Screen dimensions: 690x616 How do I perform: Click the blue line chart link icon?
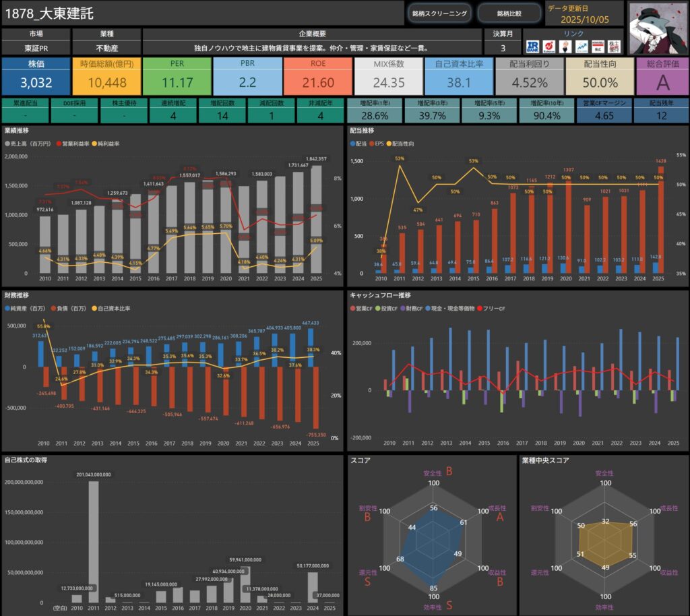[x=580, y=47]
